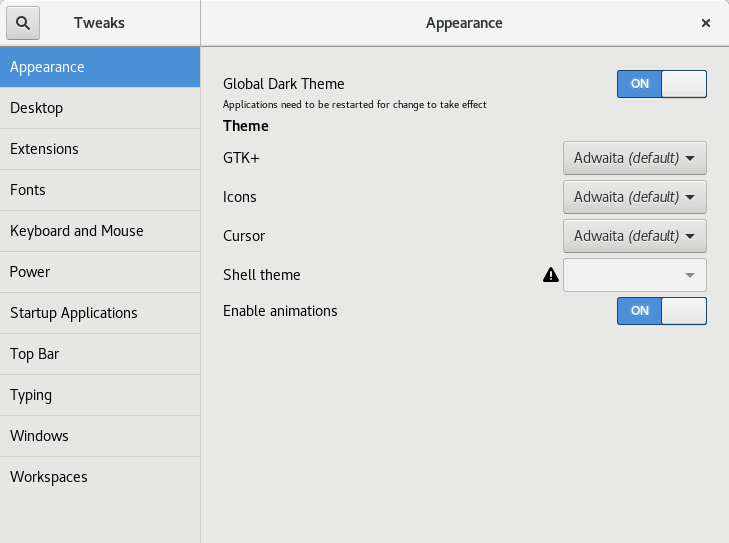Image resolution: width=729 pixels, height=543 pixels.
Task: Open the Power section
Action: click(x=100, y=272)
